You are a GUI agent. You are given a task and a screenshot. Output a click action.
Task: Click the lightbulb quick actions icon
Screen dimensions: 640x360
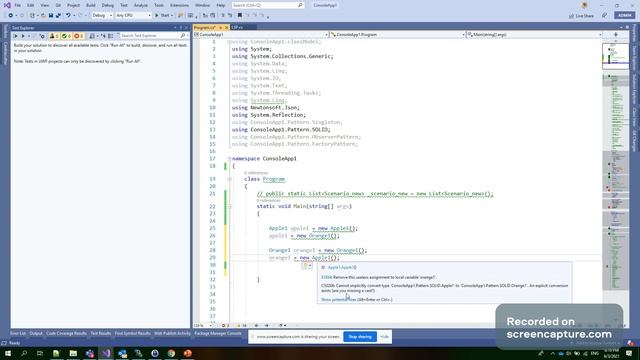(305, 266)
